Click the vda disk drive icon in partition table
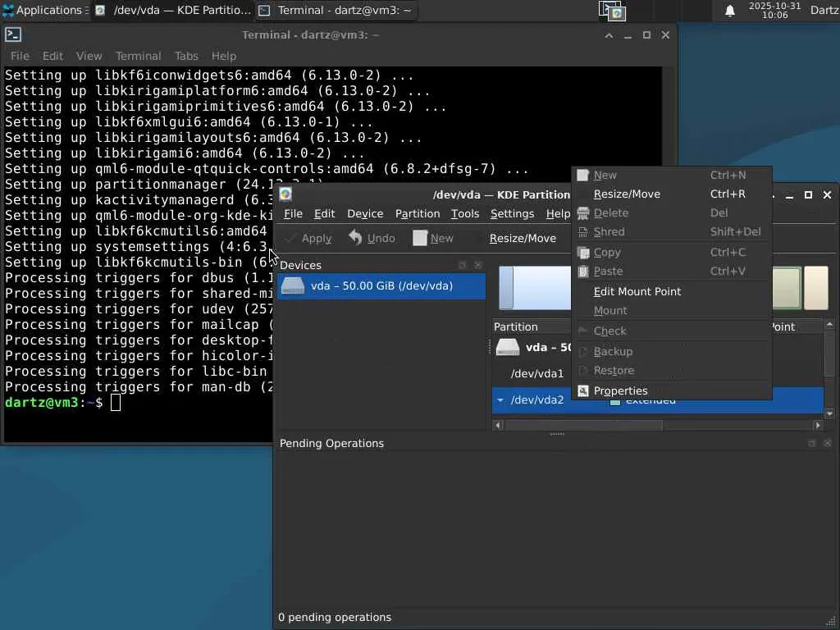 coord(507,347)
